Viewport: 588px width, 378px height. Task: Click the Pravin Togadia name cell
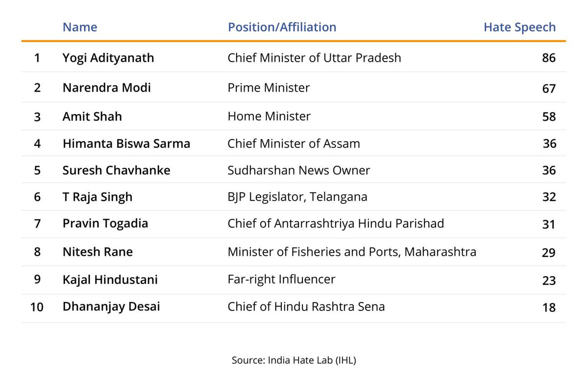[x=105, y=224]
